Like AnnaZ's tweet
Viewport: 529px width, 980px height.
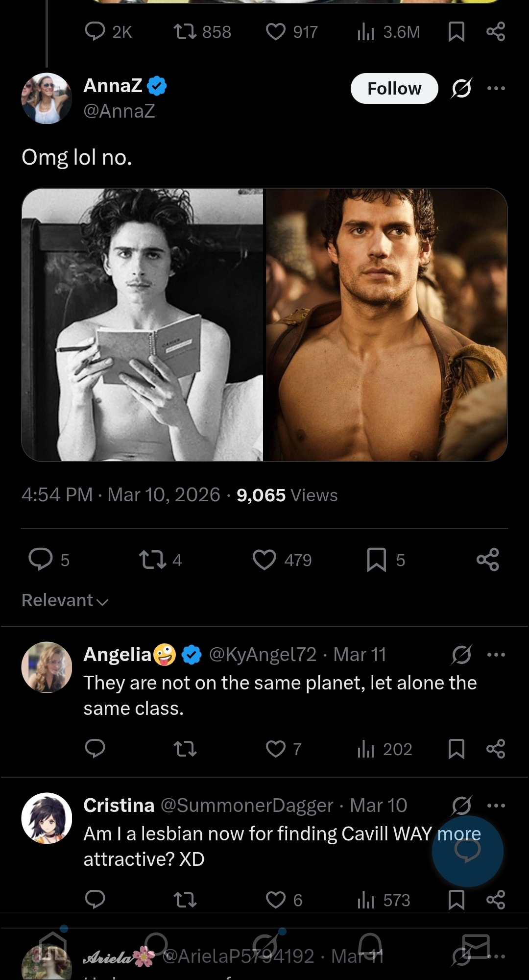point(265,560)
